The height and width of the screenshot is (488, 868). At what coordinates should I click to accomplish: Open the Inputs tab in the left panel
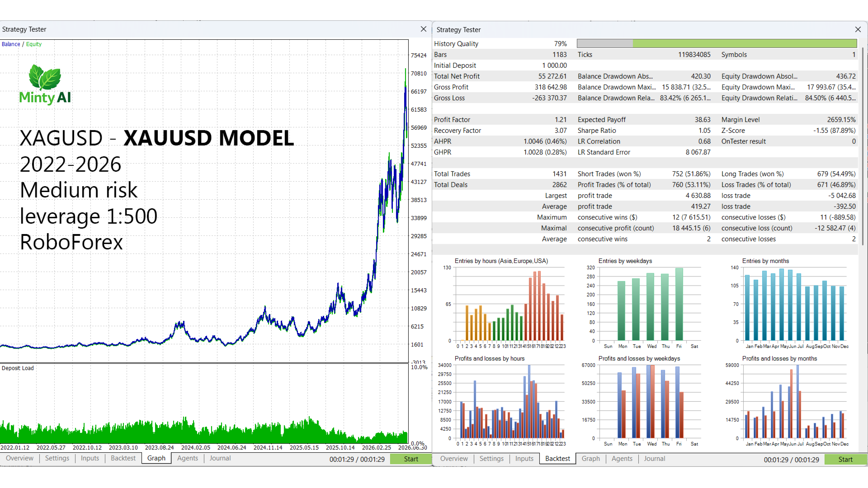click(x=90, y=458)
